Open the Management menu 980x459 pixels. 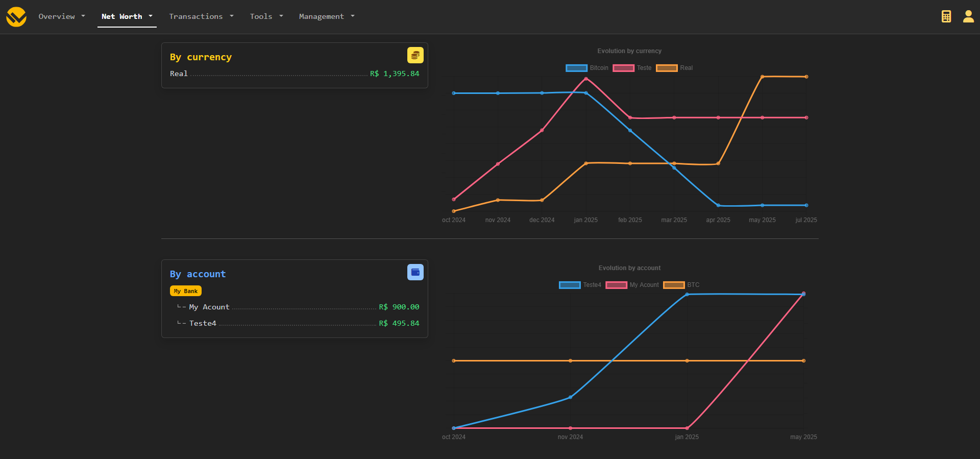[x=327, y=16]
